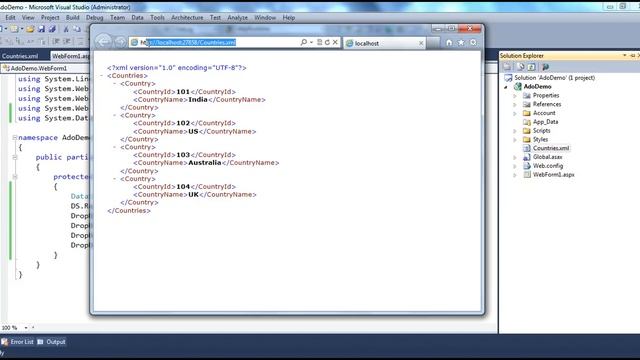The height and width of the screenshot is (360, 640).
Task: Expand the Account folder
Action: (x=515, y=113)
